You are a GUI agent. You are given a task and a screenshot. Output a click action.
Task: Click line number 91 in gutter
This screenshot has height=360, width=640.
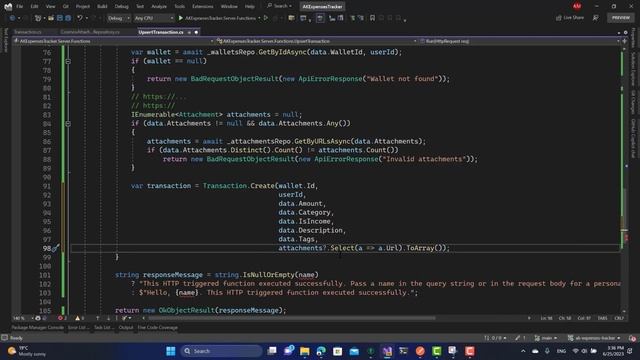click(x=47, y=186)
